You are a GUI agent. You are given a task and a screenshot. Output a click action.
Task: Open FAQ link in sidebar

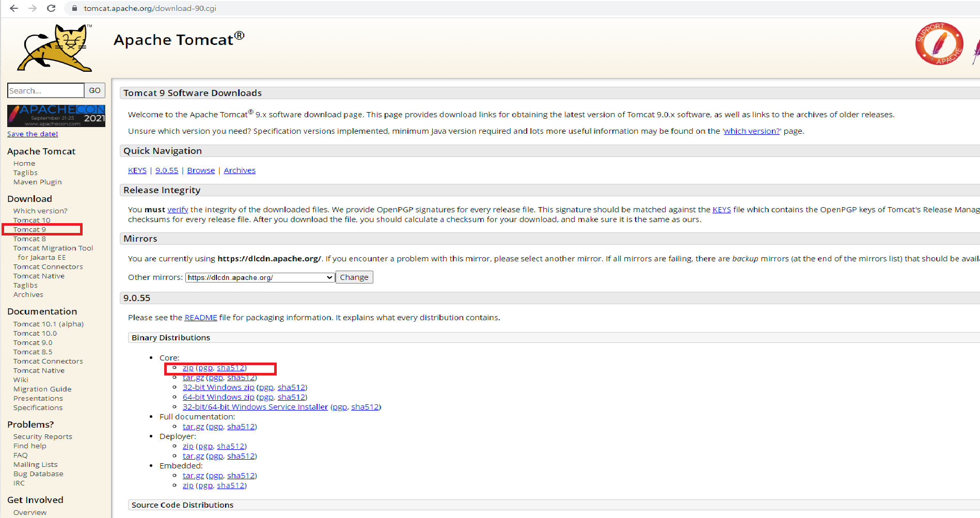coord(21,455)
